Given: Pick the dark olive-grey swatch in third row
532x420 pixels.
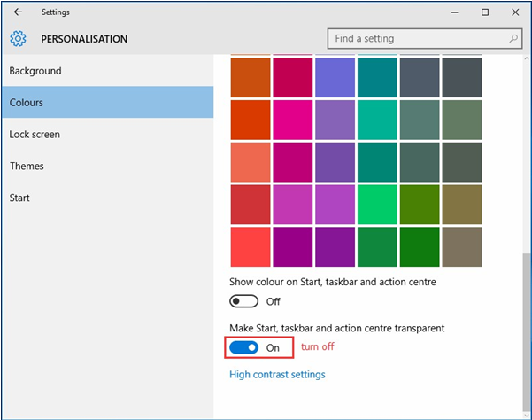Looking at the screenshot, I should [462, 162].
